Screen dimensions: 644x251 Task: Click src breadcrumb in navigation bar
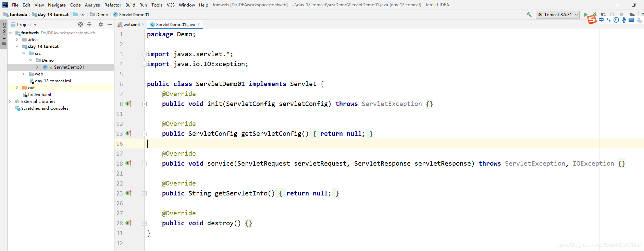click(79, 15)
